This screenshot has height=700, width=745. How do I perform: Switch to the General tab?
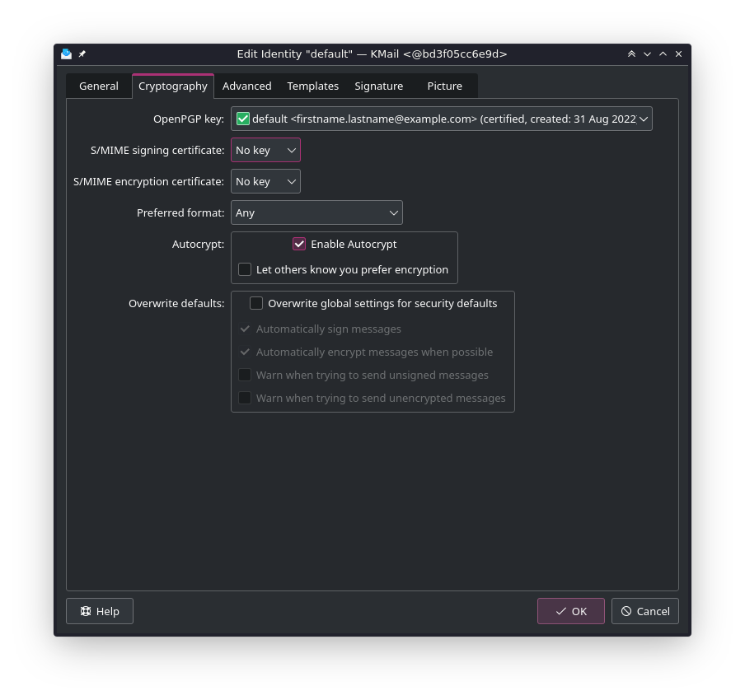coord(99,86)
